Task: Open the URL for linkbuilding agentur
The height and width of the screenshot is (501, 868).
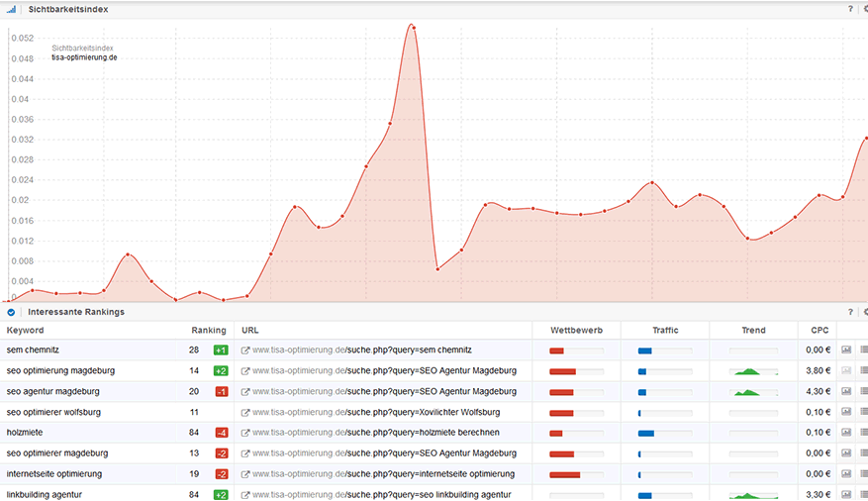Action: (381, 494)
